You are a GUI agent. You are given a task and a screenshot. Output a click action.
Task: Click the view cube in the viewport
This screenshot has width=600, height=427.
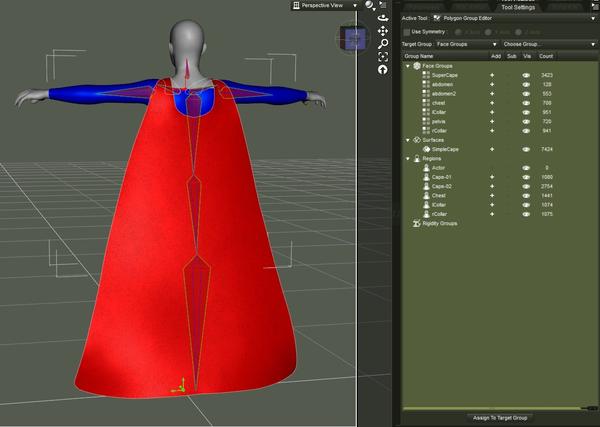(354, 38)
